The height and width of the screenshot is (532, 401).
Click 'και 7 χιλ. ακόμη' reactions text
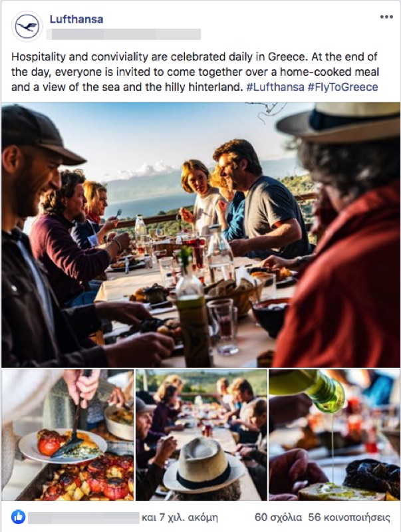coord(180,517)
